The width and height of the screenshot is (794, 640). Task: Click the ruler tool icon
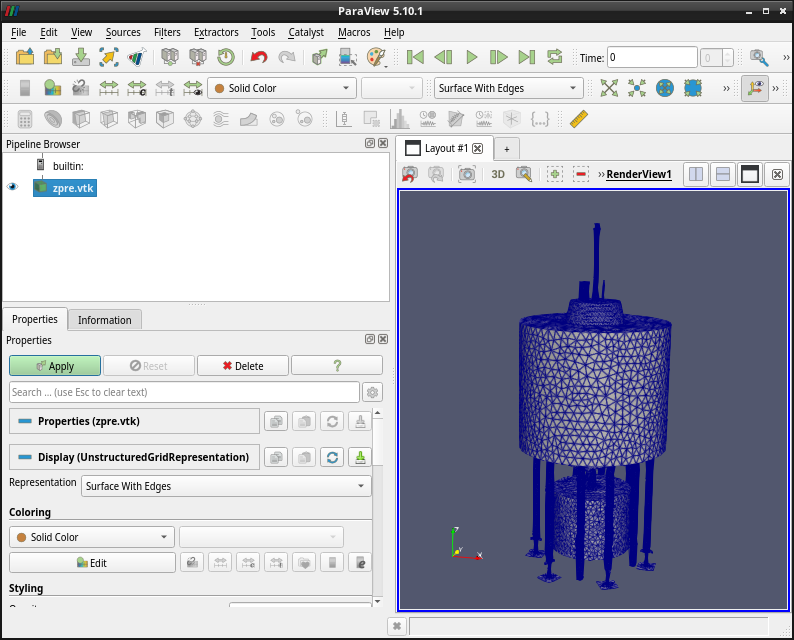click(578, 119)
